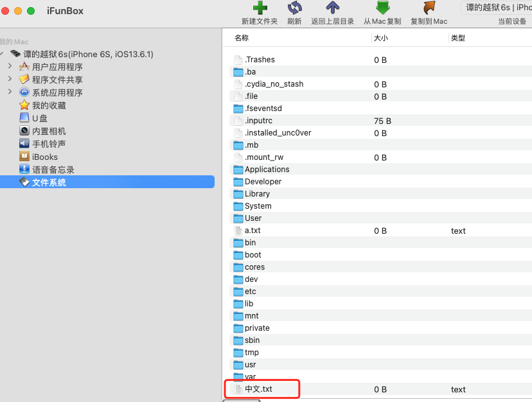This screenshot has width=532, height=402.
Task: Select 文件系统 in sidebar
Action: 107,182
